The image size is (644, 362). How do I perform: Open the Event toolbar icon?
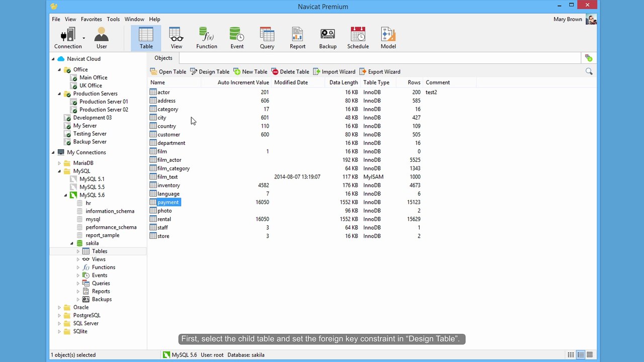coord(237,38)
